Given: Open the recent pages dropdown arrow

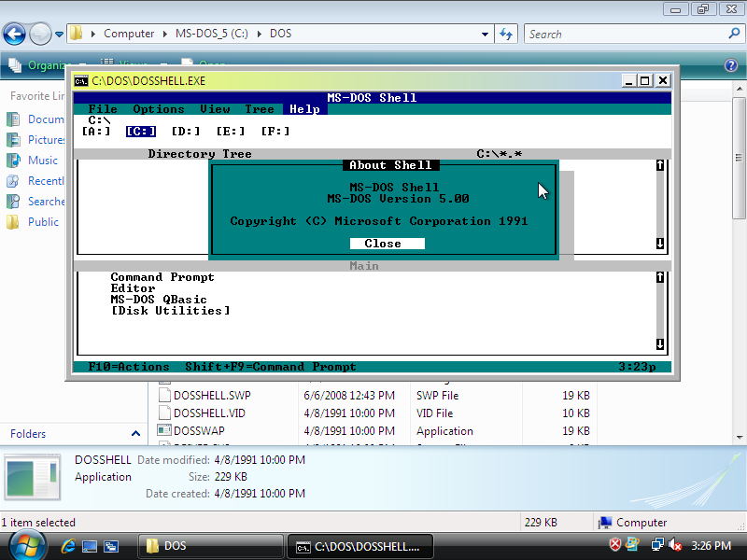Looking at the screenshot, I should [60, 35].
